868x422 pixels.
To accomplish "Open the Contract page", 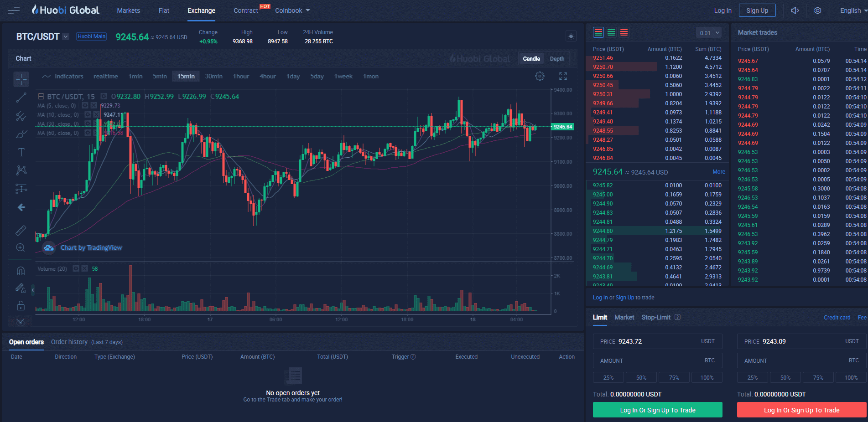I will click(246, 10).
